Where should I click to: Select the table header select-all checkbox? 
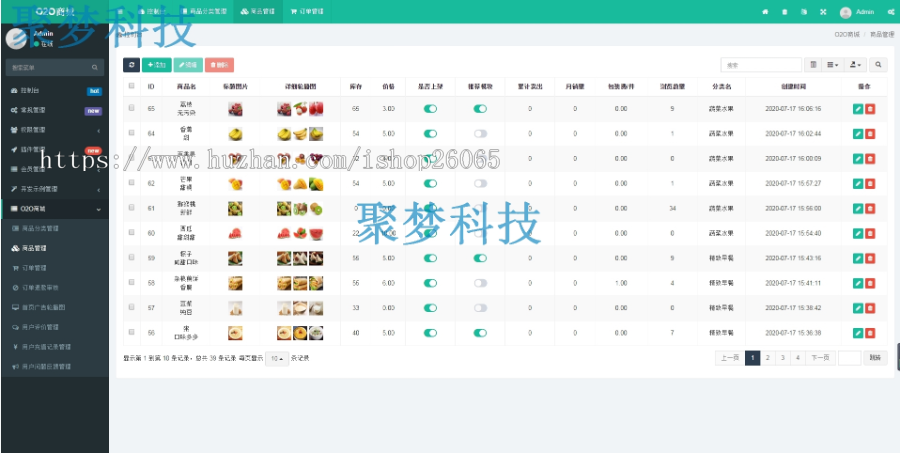[131, 86]
